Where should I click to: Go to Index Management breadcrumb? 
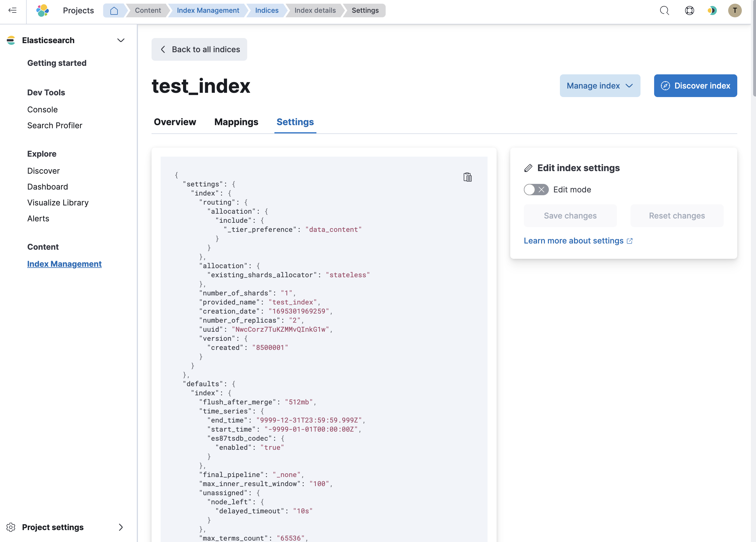[x=208, y=10]
